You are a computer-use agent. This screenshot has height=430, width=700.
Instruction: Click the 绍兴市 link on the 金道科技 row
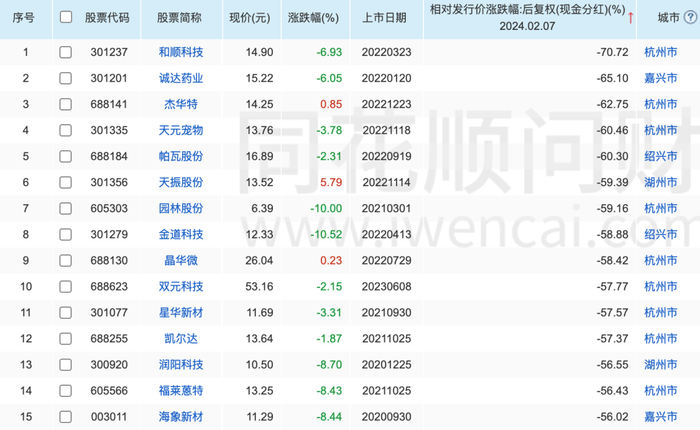(x=661, y=234)
